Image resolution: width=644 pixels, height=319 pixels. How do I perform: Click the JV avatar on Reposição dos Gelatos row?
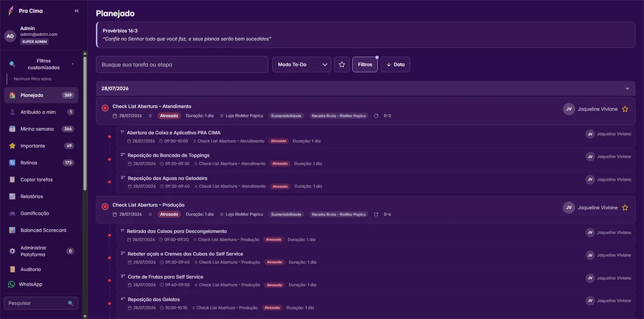point(590,300)
